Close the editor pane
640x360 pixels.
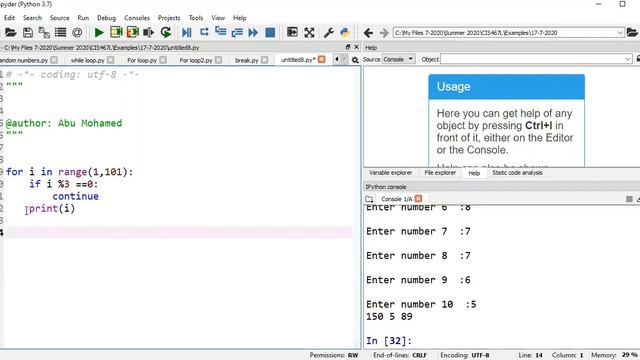point(356,47)
